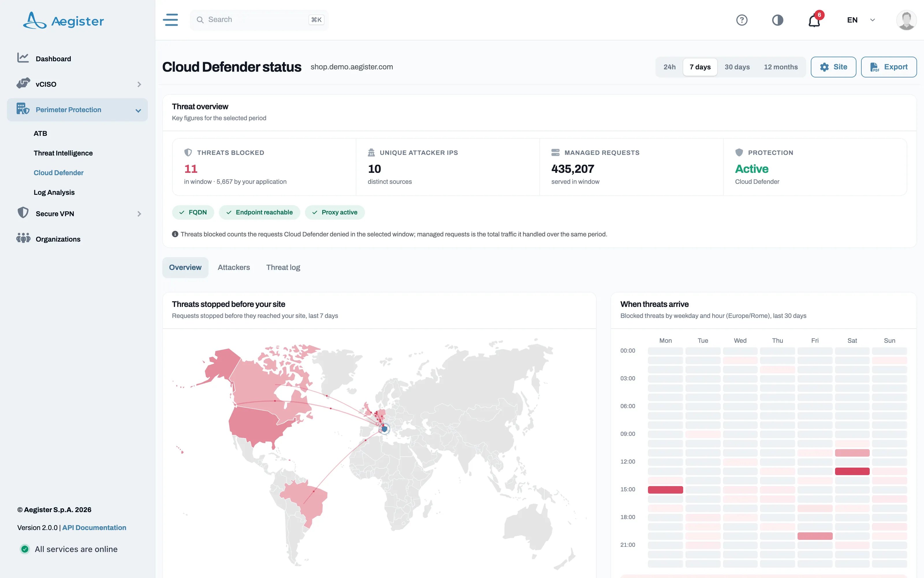Screen dimensions: 924x578
Task: Click the Secure VPN shield icon
Action: pos(23,213)
